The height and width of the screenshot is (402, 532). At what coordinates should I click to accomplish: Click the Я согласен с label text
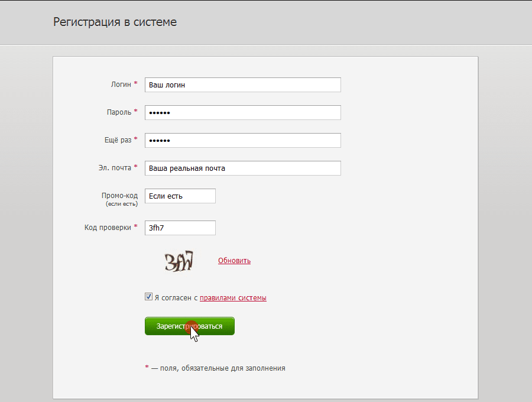(176, 298)
